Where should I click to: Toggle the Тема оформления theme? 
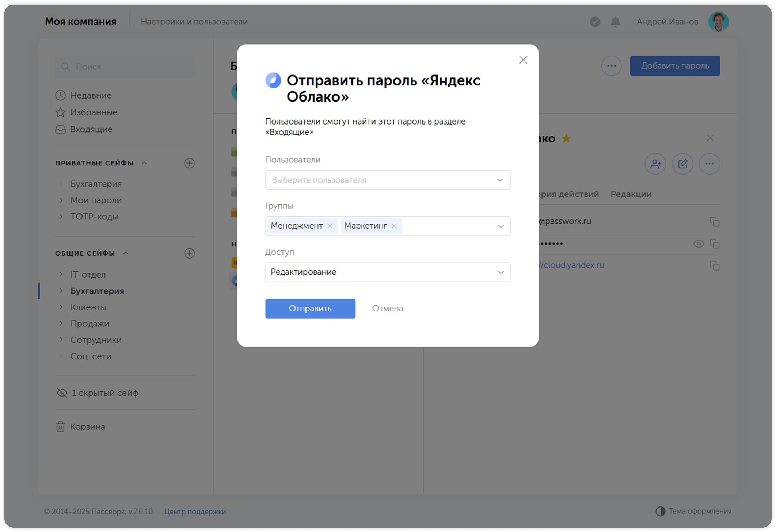click(x=693, y=511)
